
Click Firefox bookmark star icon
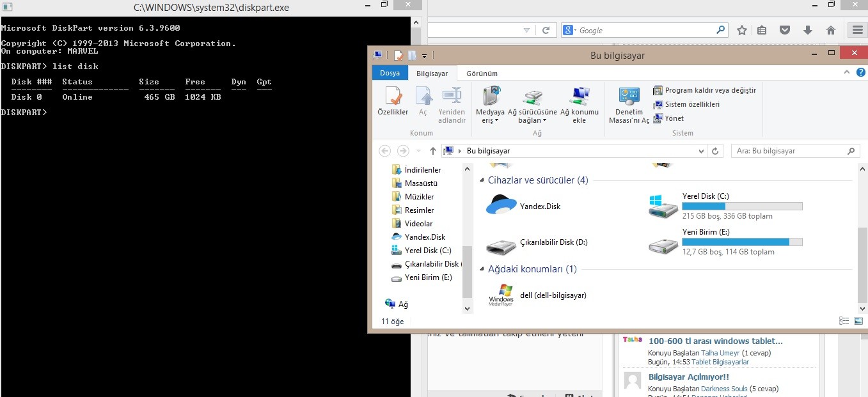pyautogui.click(x=741, y=30)
